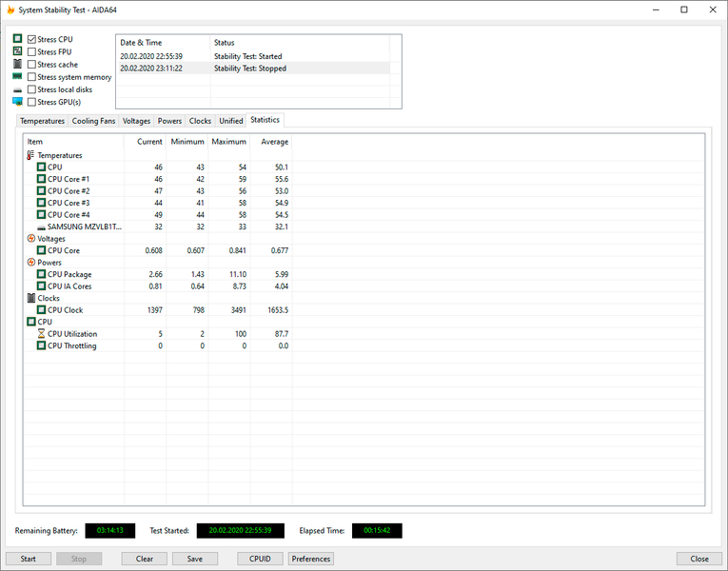728x571 pixels.
Task: Click the thermometer icon of Temperatures group
Action: pos(30,155)
